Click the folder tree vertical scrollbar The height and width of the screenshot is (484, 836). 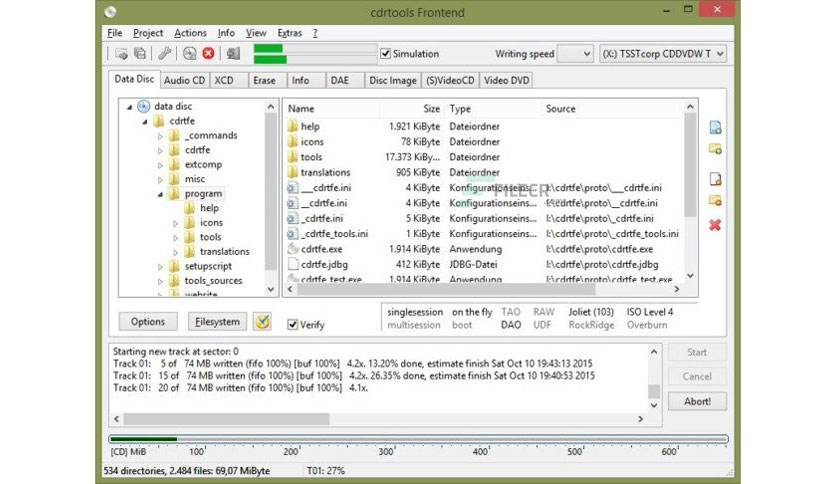click(271, 198)
